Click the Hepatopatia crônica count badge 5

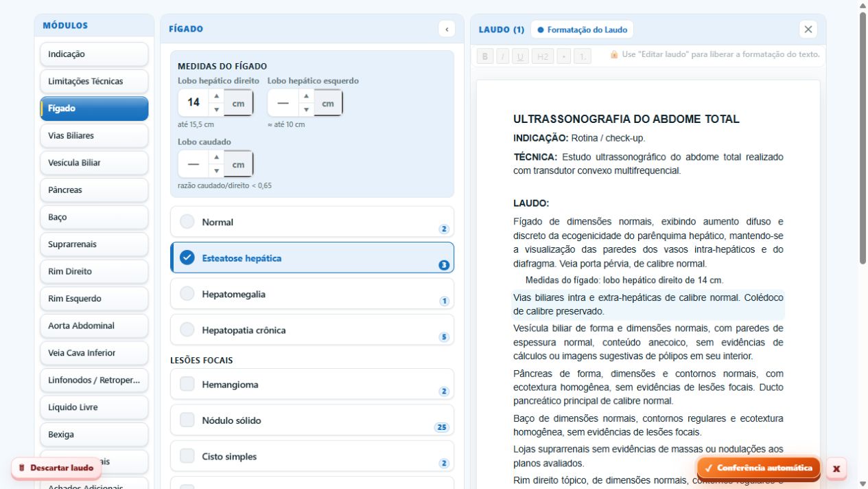coord(443,337)
